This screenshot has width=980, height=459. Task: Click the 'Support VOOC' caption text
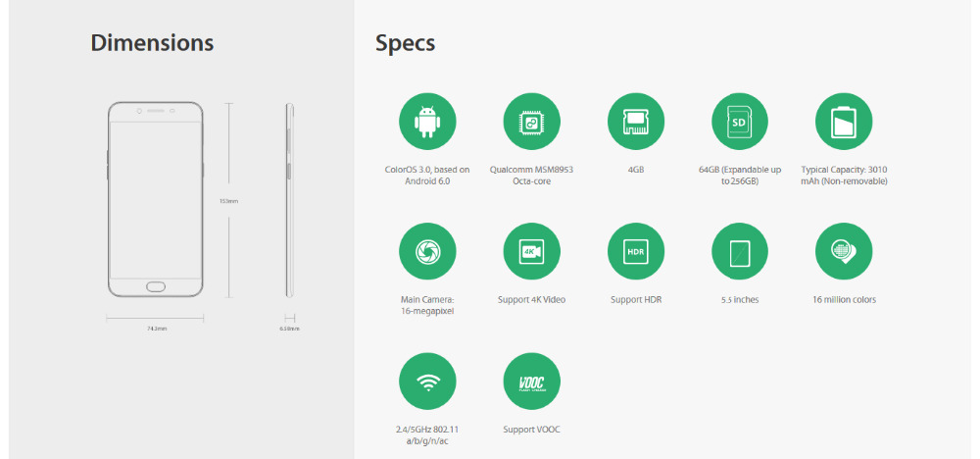531,430
